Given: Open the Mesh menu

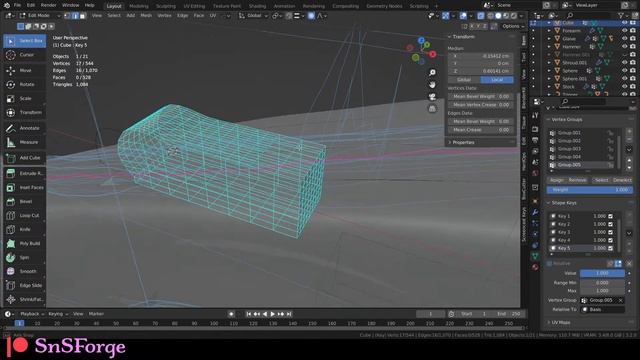Looking at the screenshot, I should [x=146, y=16].
